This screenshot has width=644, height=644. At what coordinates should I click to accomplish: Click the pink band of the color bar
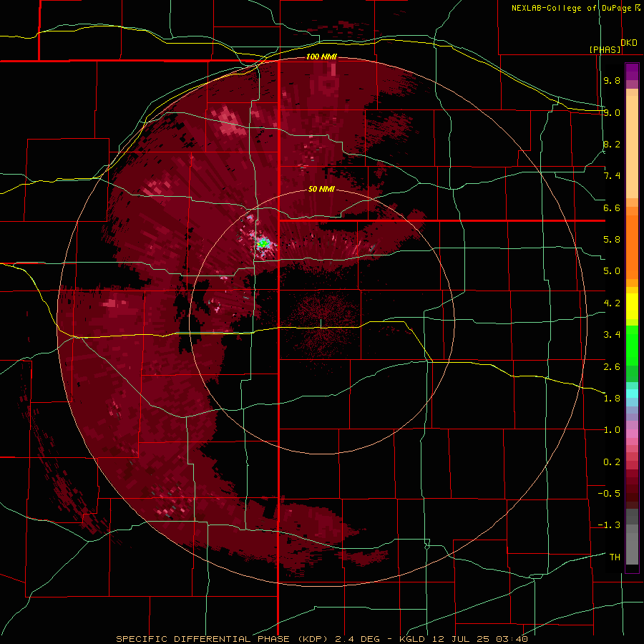(632, 434)
